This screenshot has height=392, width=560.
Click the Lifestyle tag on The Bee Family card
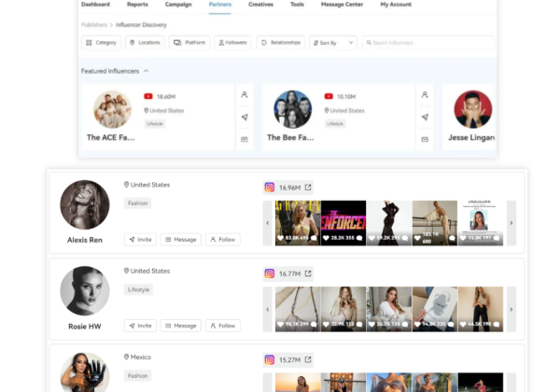[x=335, y=123]
